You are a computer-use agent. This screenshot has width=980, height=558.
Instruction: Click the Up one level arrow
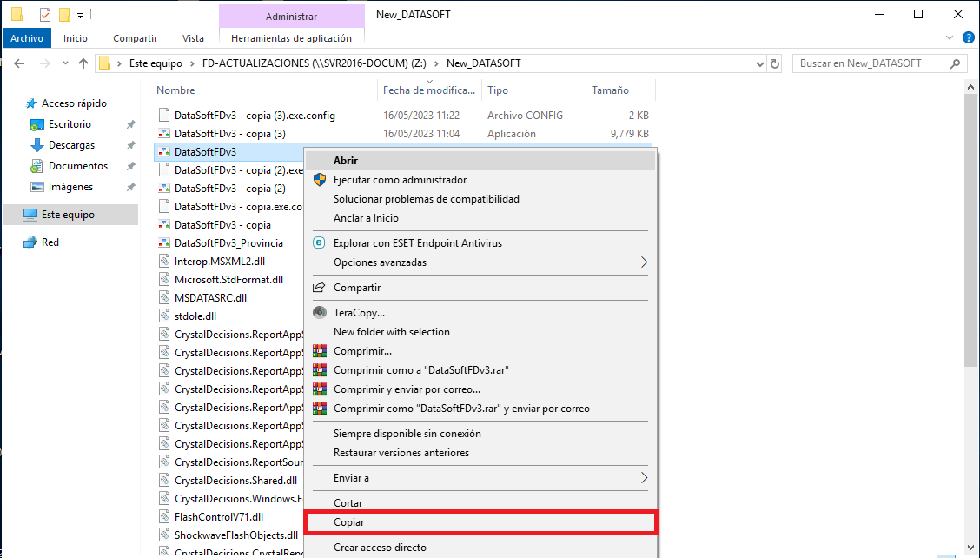point(83,63)
